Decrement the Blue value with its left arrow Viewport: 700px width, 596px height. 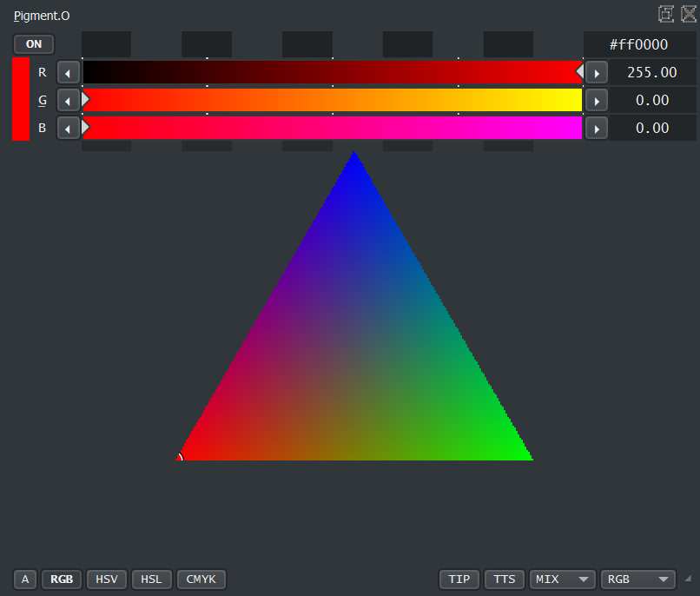68,128
